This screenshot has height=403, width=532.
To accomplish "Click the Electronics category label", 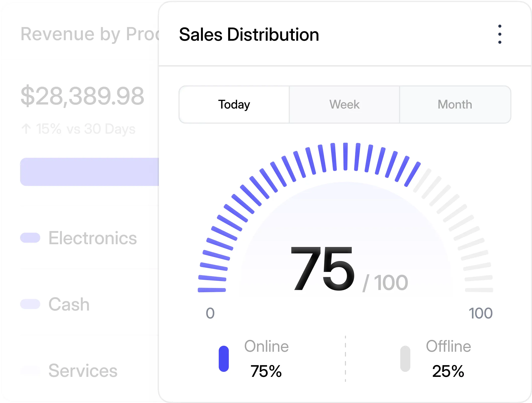I will coord(93,238).
